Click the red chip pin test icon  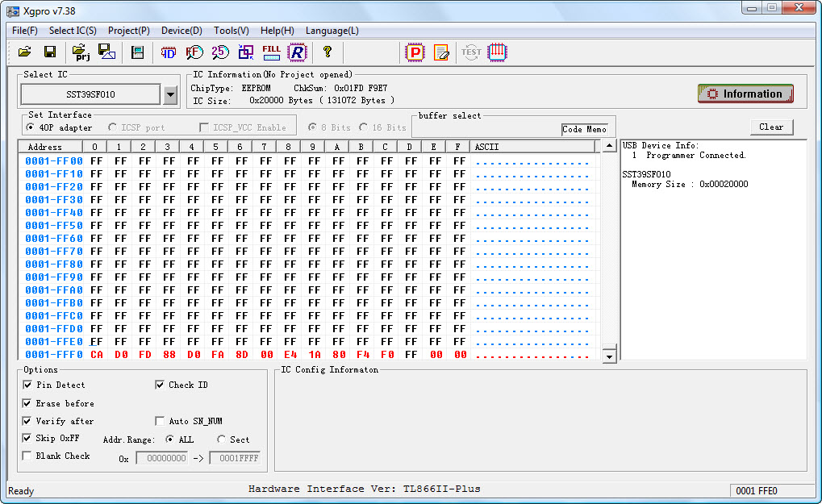(x=497, y=52)
